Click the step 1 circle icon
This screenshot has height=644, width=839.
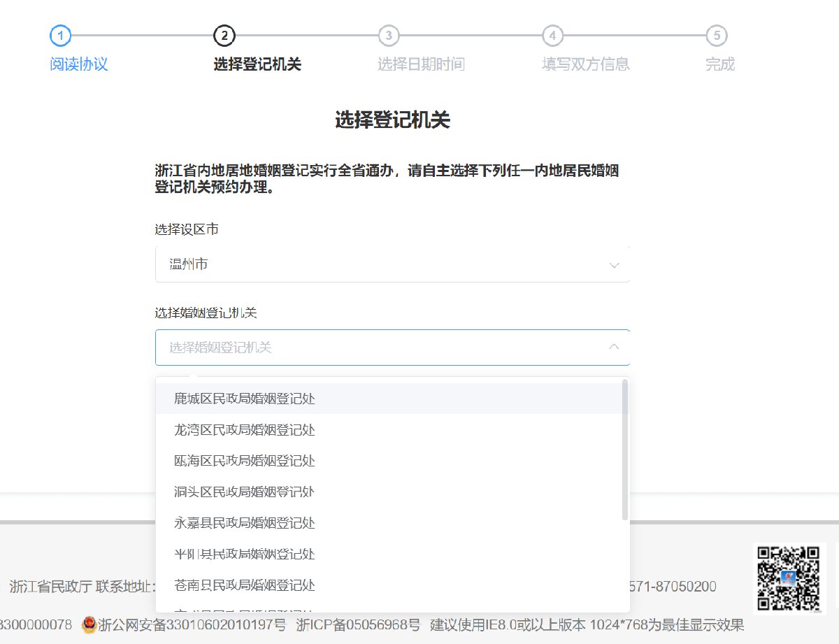[61, 35]
